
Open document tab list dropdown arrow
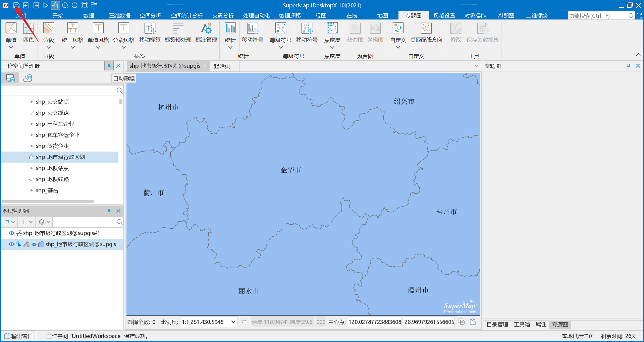point(476,66)
